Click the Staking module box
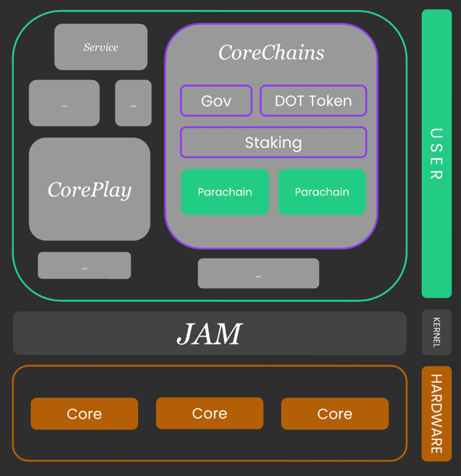 click(273, 142)
